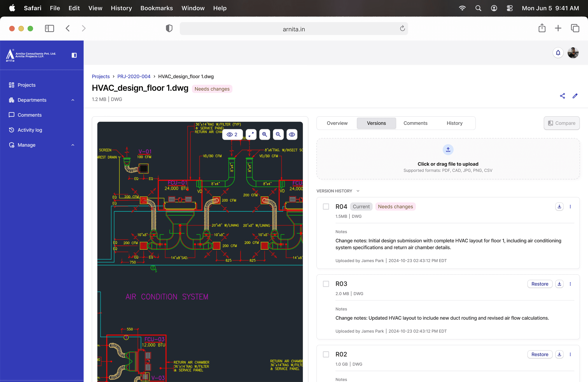Viewport: 588px width, 382px height.
Task: Collapse the sidebar using the panel icon
Action: pos(74,55)
